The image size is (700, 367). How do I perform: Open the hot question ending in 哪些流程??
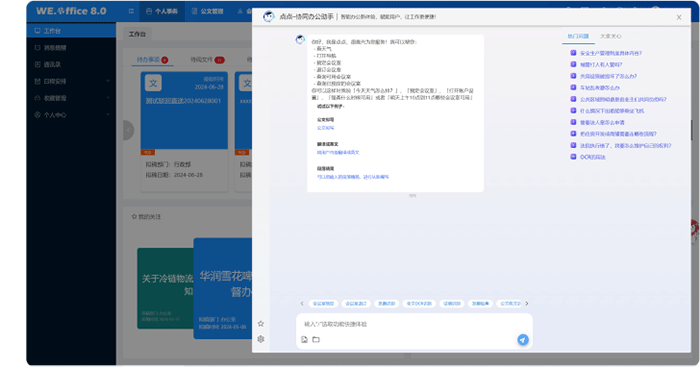[618, 134]
